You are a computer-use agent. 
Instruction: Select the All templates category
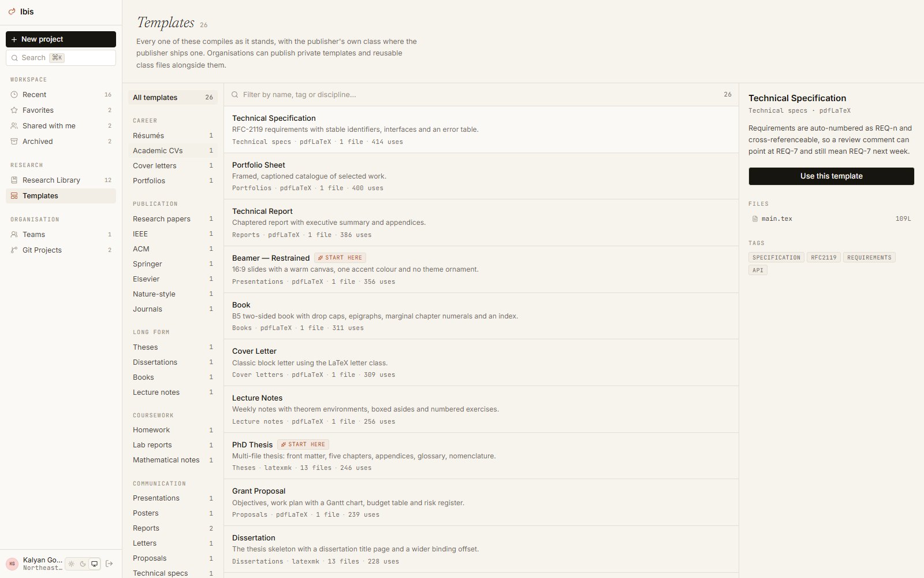pyautogui.click(x=173, y=98)
